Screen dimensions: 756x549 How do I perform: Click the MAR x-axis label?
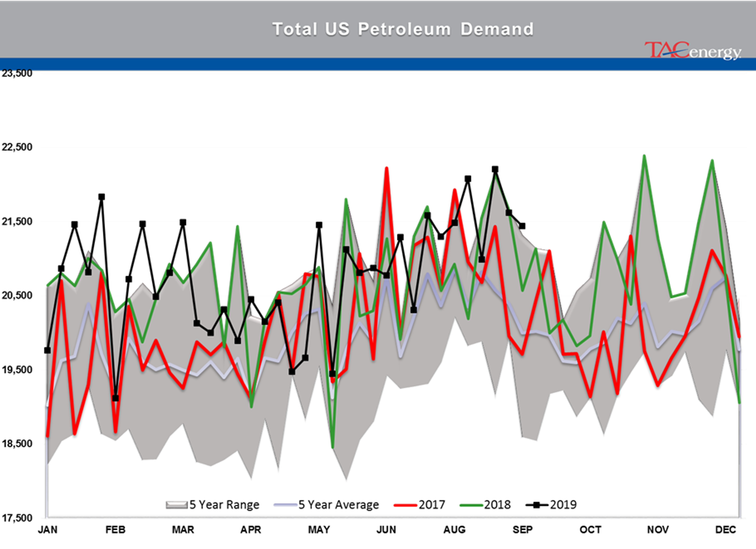[183, 530]
